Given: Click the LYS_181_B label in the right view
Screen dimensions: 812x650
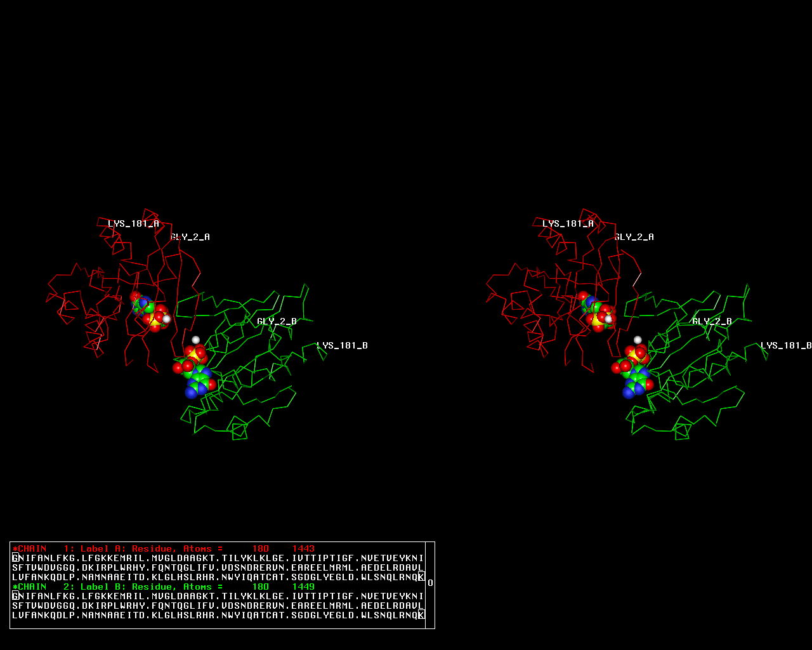Looking at the screenshot, I should 786,345.
